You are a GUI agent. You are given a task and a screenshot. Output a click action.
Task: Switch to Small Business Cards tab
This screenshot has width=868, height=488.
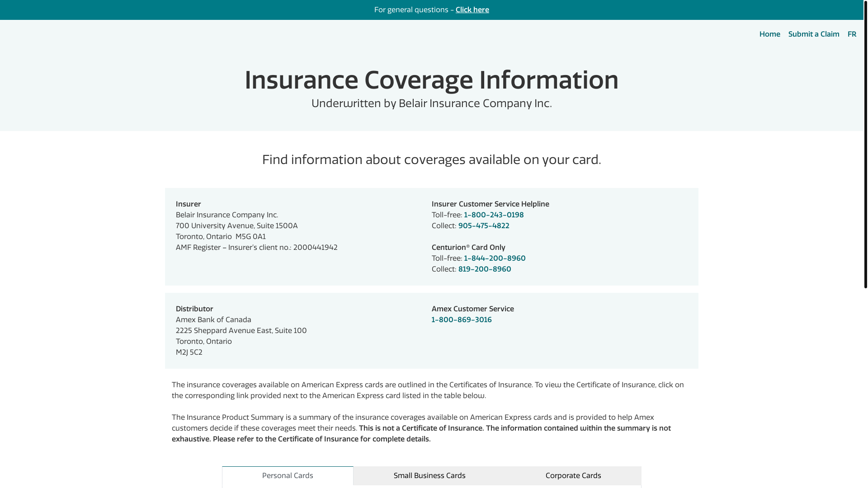429,476
